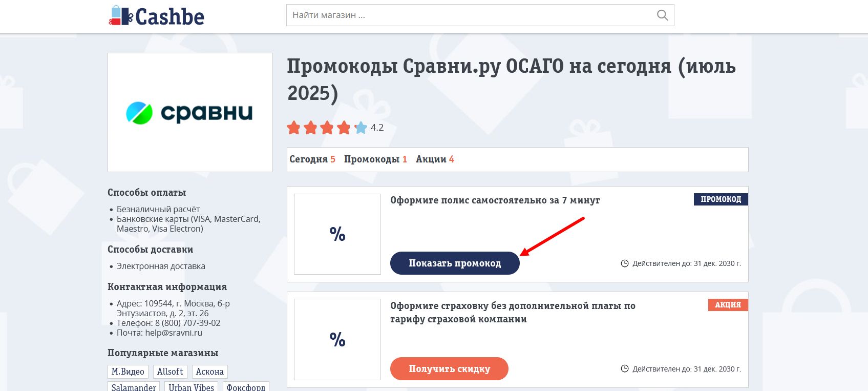
Task: Open the 'Urban Vibes' popular store link
Action: (192, 387)
